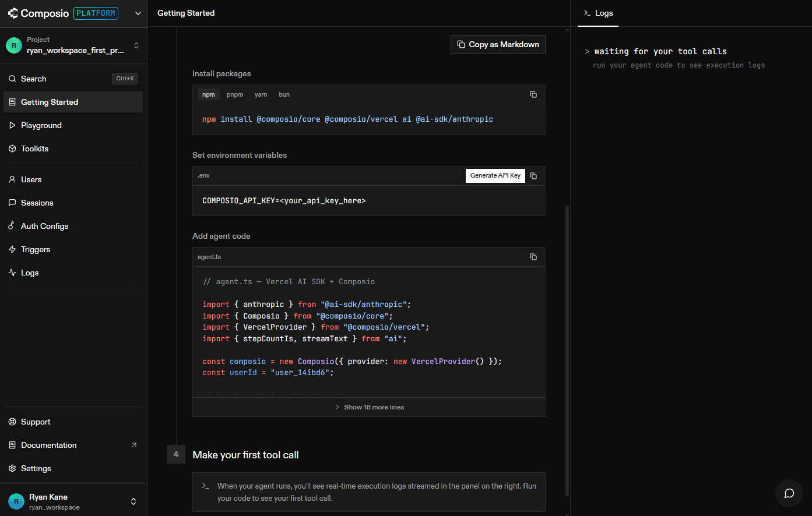812x516 pixels.
Task: Open the Support link
Action: pos(73,422)
